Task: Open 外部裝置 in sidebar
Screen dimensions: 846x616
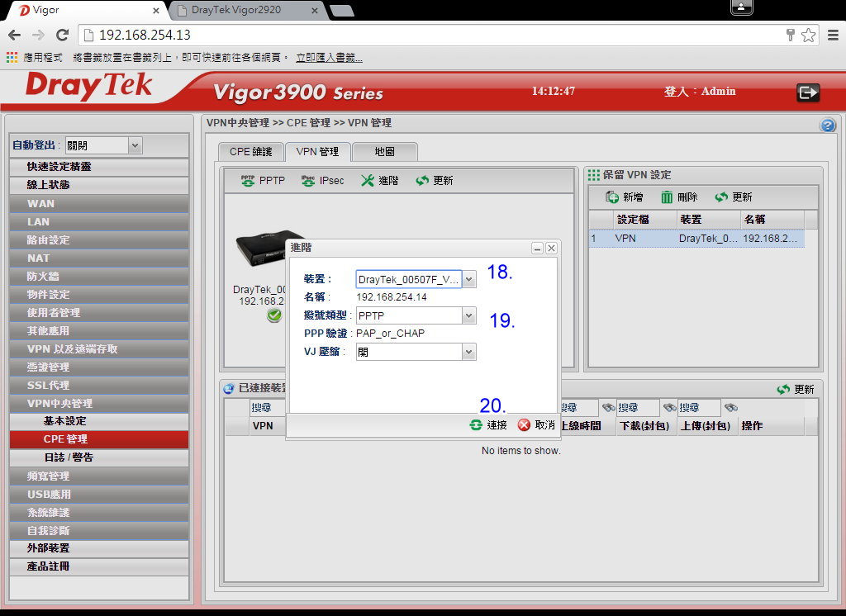Action: 99,548
